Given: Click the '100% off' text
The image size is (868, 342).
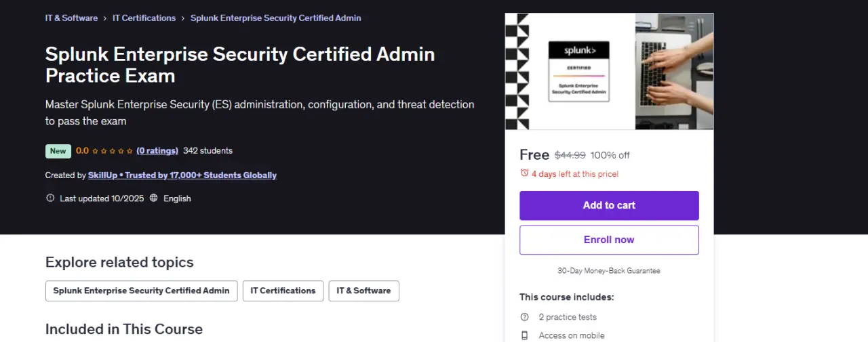Looking at the screenshot, I should coord(610,155).
